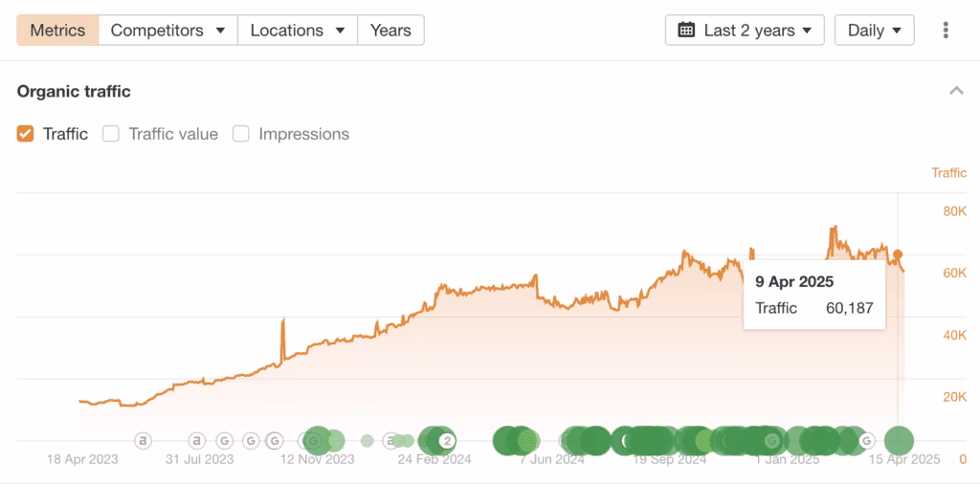Open the Last 2 years date range
980x484 pixels.
coord(745,30)
